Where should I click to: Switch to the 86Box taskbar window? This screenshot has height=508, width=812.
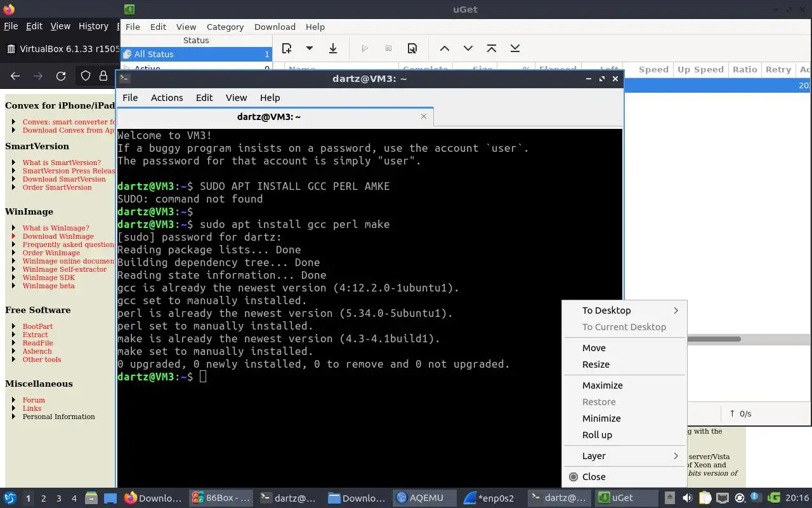(x=220, y=498)
